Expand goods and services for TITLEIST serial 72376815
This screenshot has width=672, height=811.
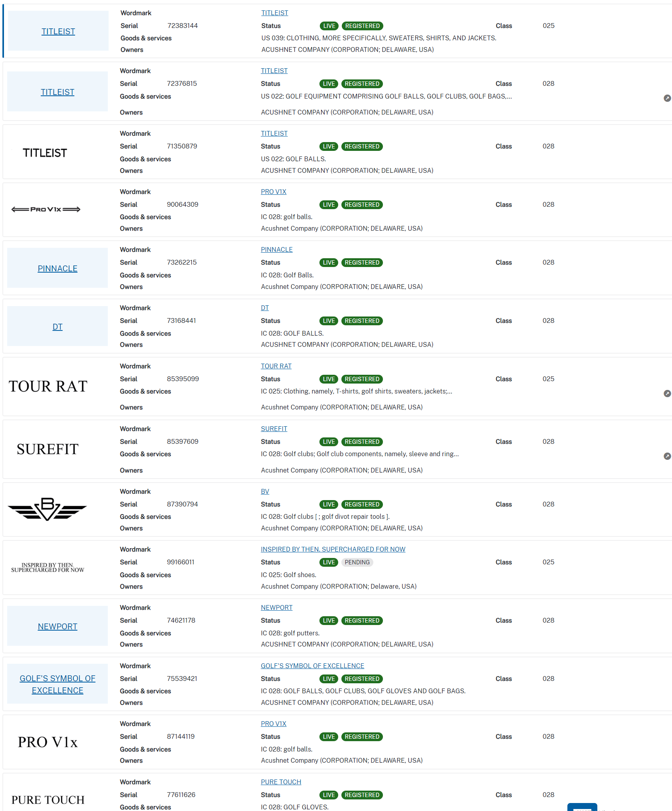tap(667, 98)
